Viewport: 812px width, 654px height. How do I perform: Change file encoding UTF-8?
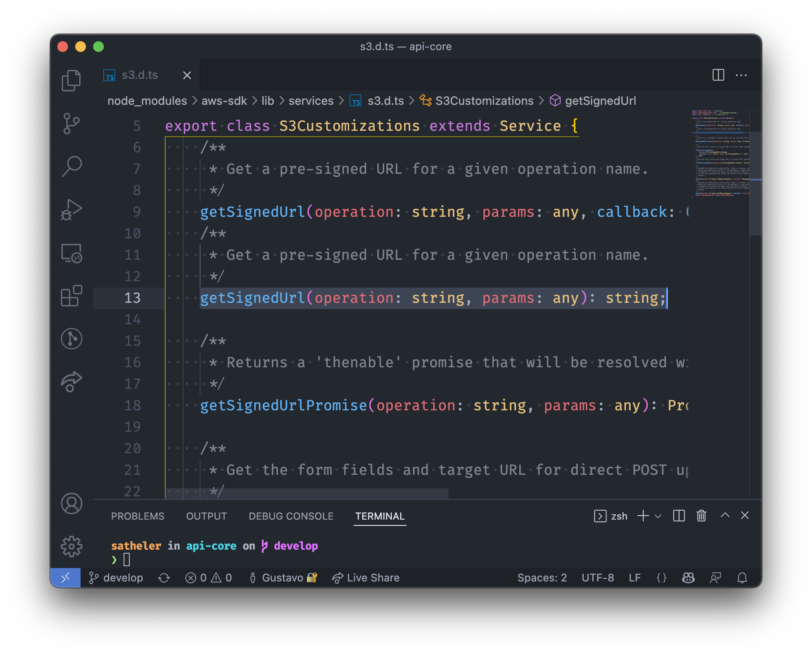coord(598,578)
